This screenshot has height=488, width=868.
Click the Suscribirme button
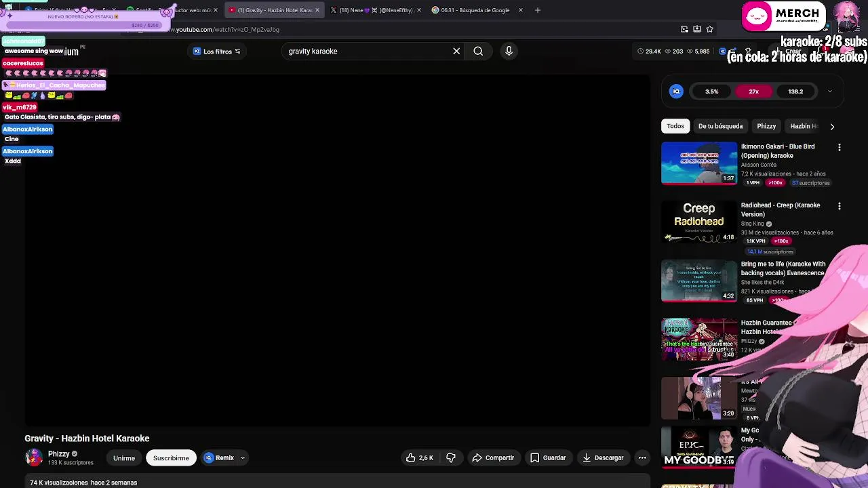click(x=171, y=458)
